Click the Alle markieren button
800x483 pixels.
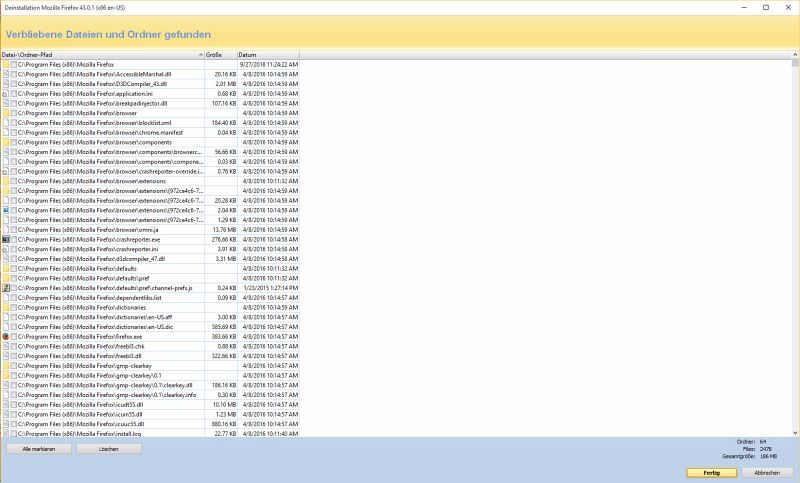[x=39, y=449]
